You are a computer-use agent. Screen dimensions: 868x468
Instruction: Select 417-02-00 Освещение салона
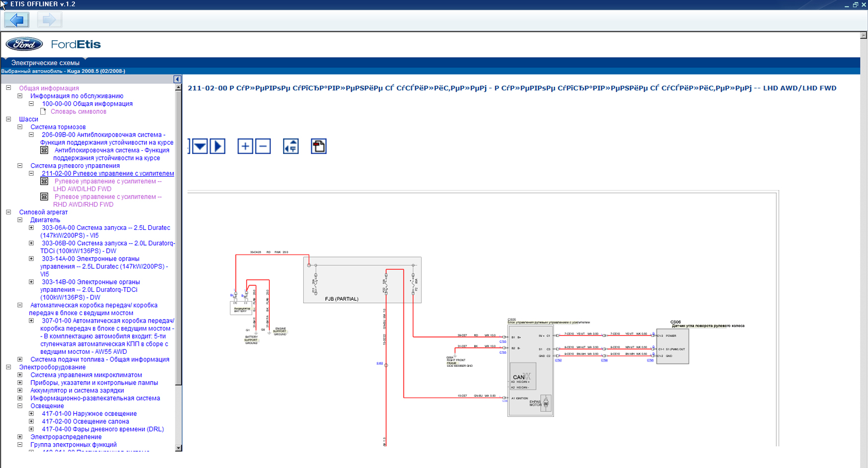pyautogui.click(x=85, y=421)
